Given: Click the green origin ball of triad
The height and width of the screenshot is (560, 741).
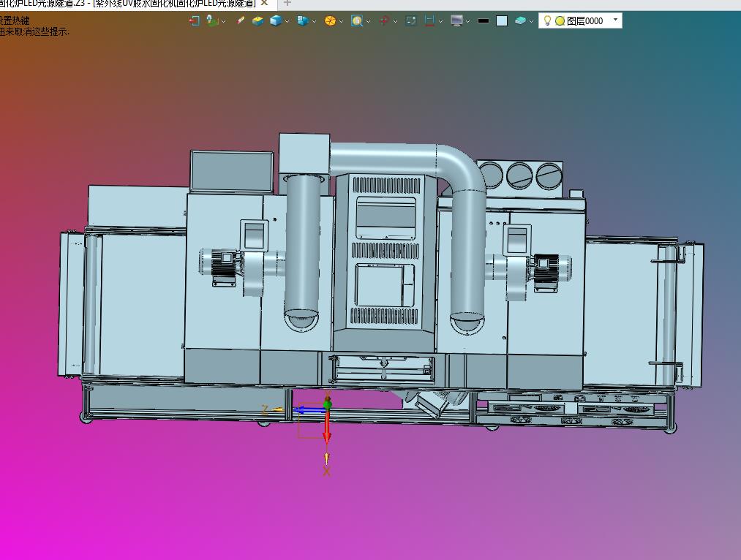Looking at the screenshot, I should [328, 404].
